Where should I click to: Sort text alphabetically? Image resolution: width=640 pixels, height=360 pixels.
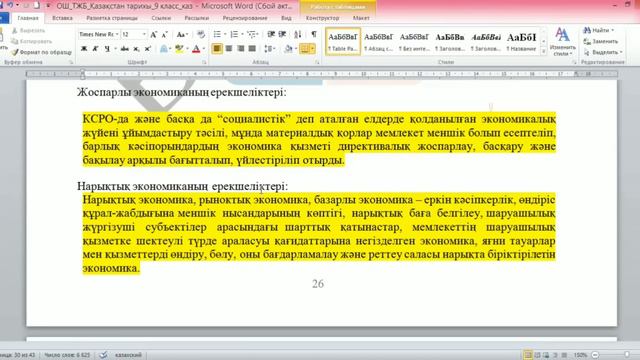(298, 34)
